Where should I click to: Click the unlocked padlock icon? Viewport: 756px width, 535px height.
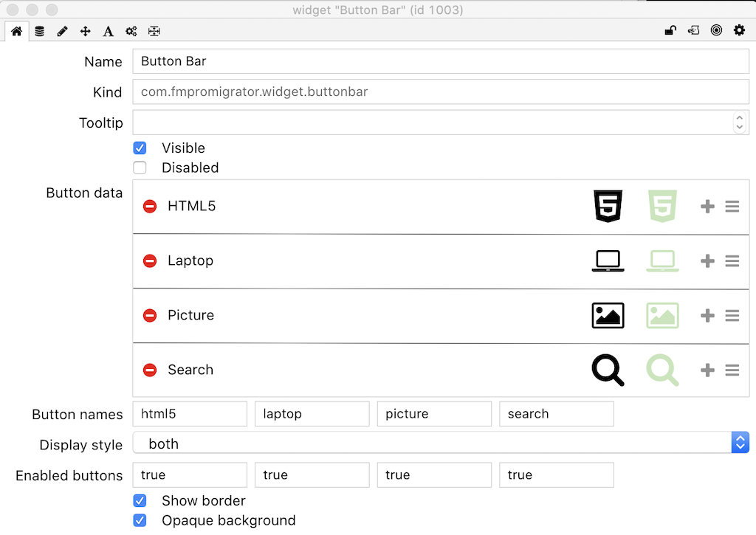tap(670, 30)
